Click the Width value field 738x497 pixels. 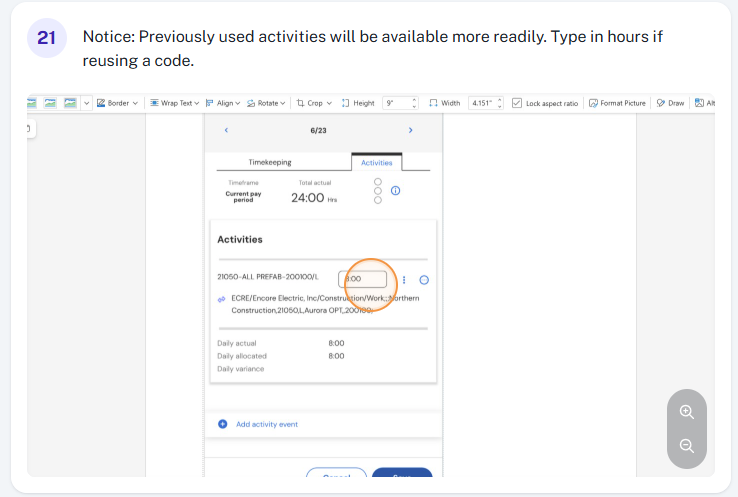tap(482, 103)
